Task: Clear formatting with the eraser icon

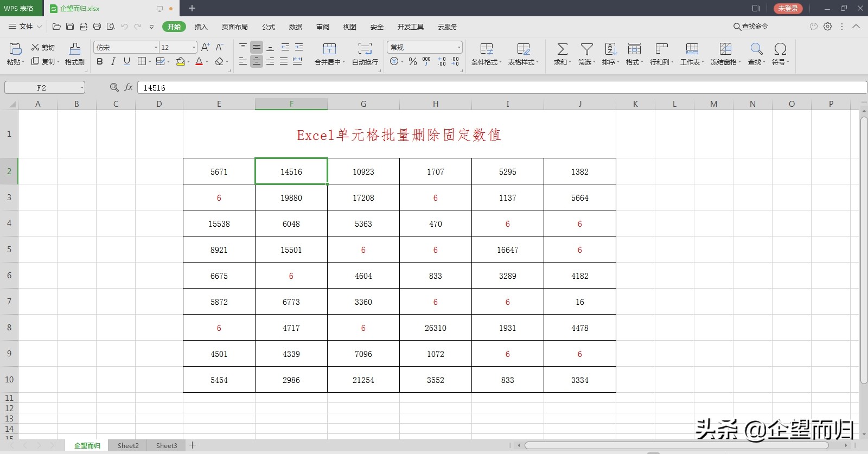Action: [219, 62]
